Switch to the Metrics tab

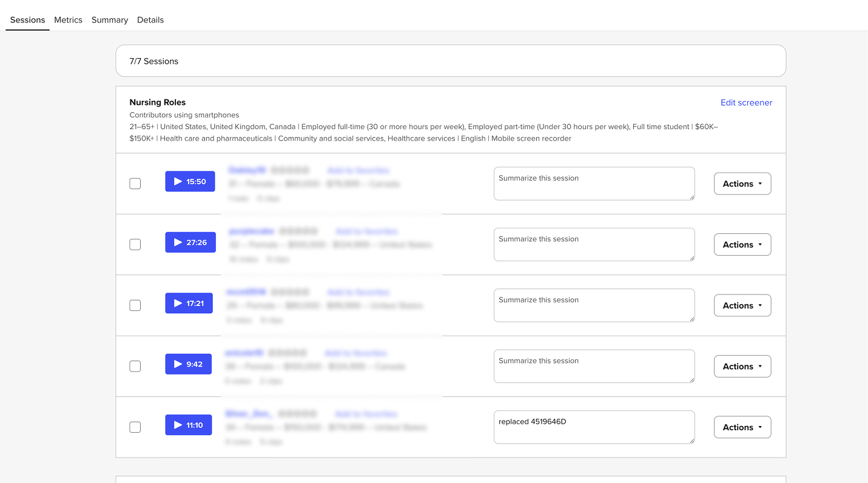[x=68, y=20]
